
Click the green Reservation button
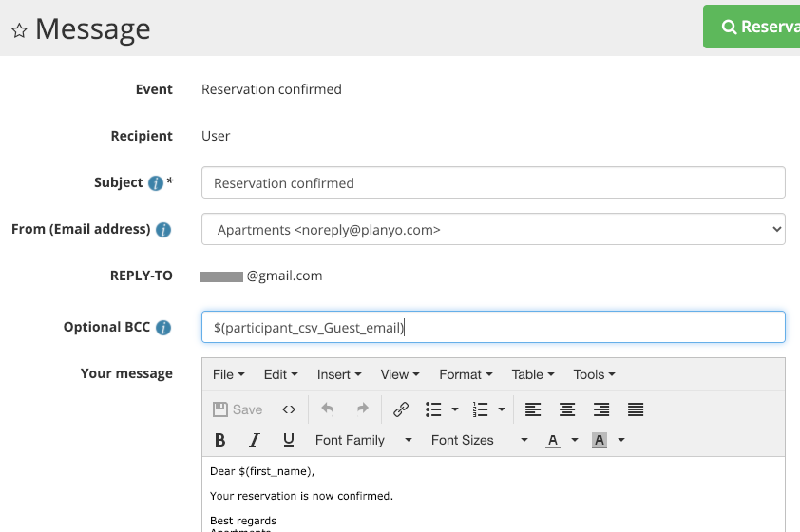(754, 27)
